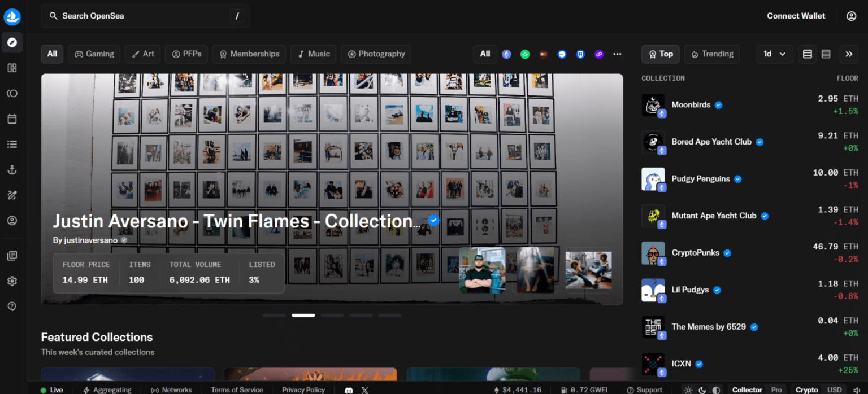The image size is (868, 394).
Task: Click the Connect Wallet button
Action: coord(796,16)
